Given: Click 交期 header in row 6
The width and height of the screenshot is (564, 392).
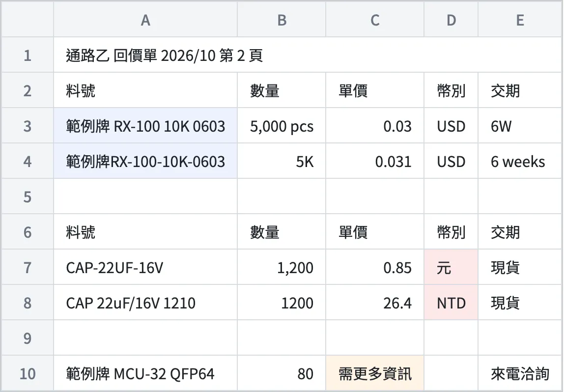Looking at the screenshot, I should click(x=520, y=231).
